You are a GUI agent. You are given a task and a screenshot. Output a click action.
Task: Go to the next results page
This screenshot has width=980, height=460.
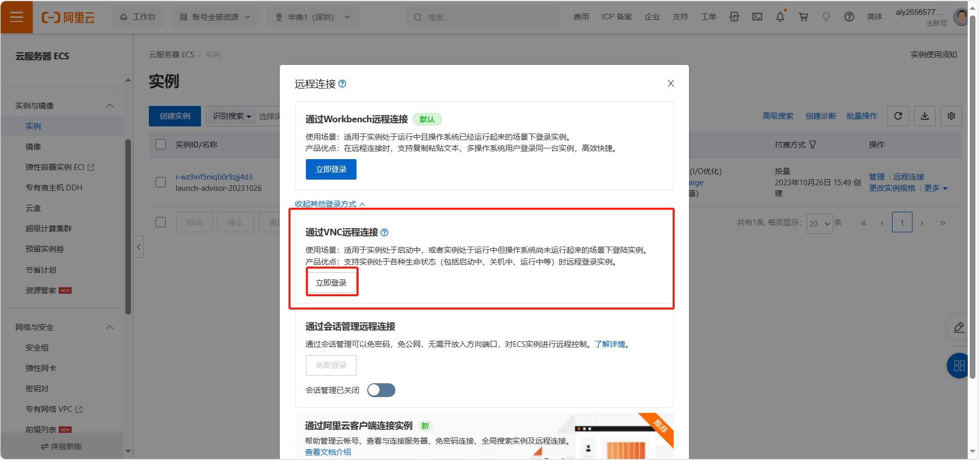point(922,223)
